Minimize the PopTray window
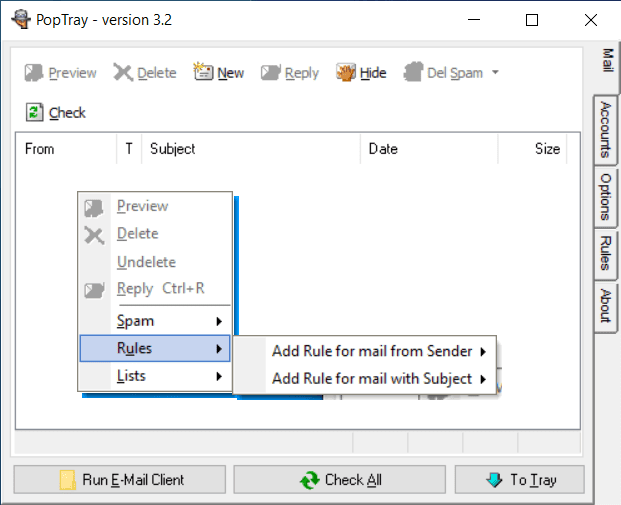 tap(474, 20)
